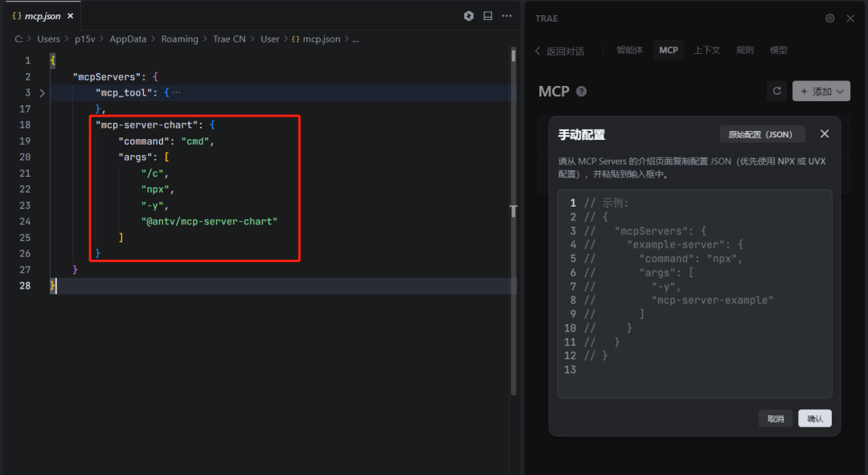The width and height of the screenshot is (868, 475).
Task: Click the 手动配置 dialog title
Action: 581,134
